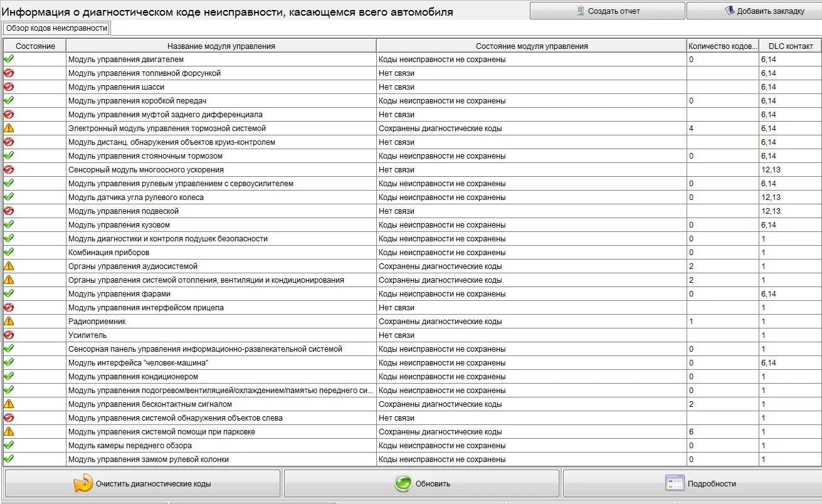Click the green check icon for Модуль управления кузовом
The image size is (822, 504).
pyautogui.click(x=9, y=224)
